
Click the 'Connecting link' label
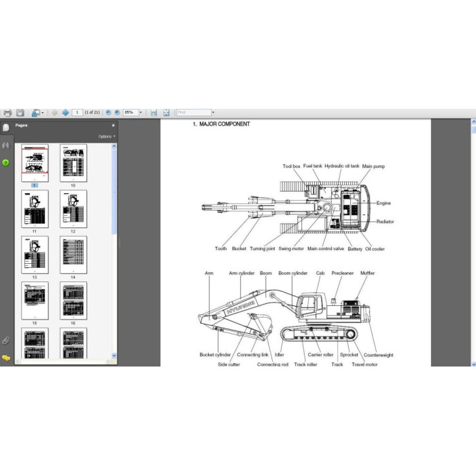point(252,354)
